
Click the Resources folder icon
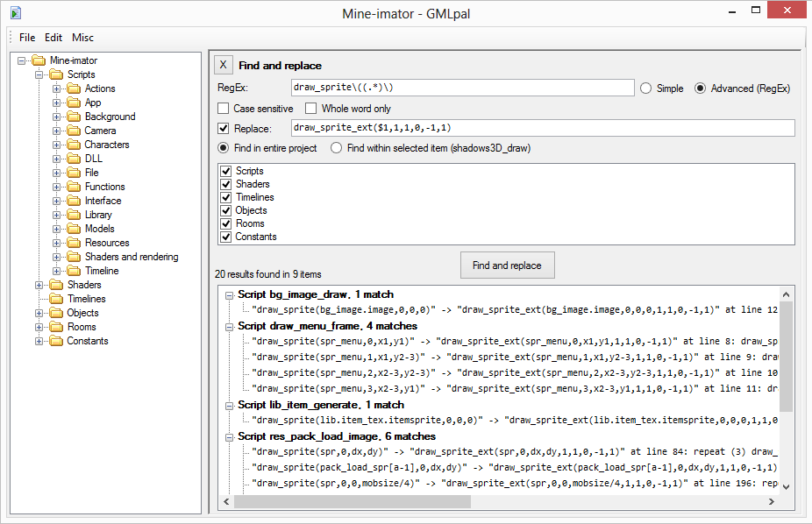point(74,243)
